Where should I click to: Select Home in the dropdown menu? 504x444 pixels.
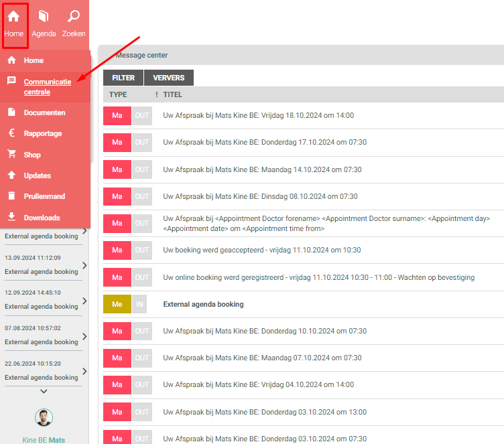34,60
